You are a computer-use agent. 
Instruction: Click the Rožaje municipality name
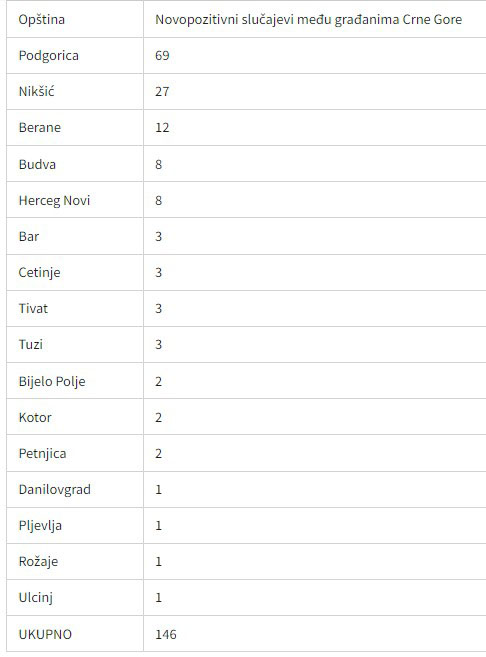tap(38, 561)
